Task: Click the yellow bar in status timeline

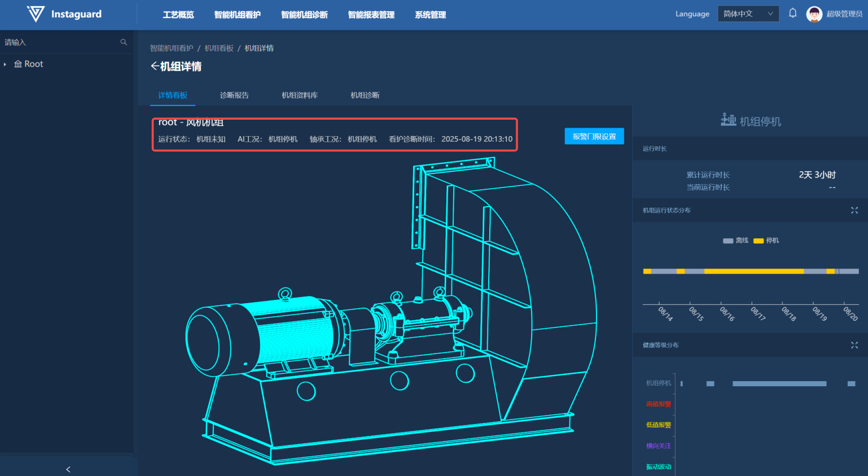Action: (753, 272)
